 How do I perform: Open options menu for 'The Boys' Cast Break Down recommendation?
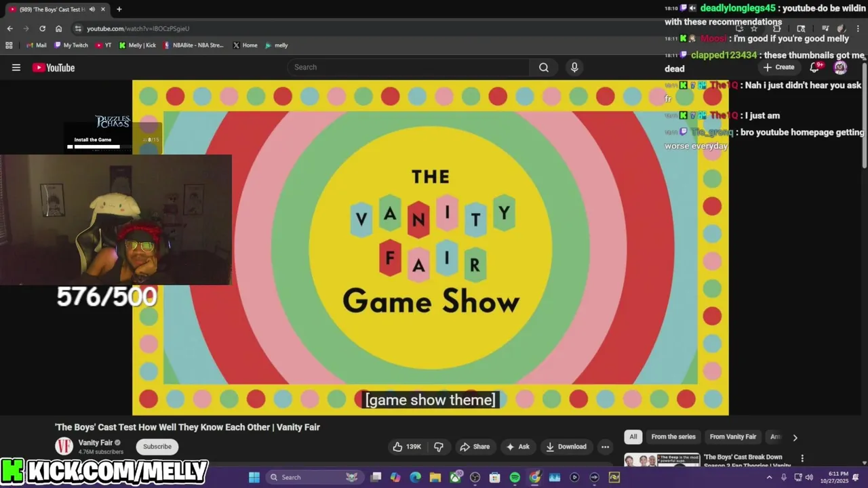click(802, 458)
